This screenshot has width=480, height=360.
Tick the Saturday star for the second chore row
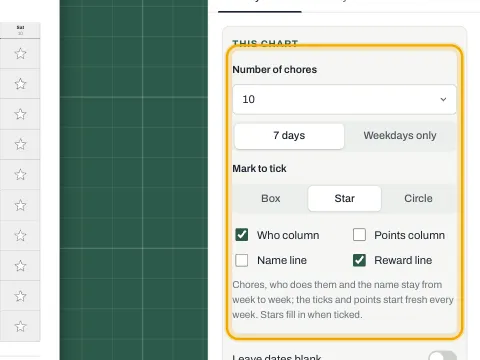pos(20,84)
